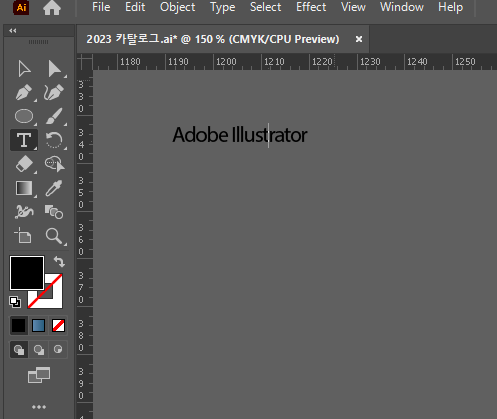Reset to default fill and stroke
497x419 pixels.
pos(15,302)
